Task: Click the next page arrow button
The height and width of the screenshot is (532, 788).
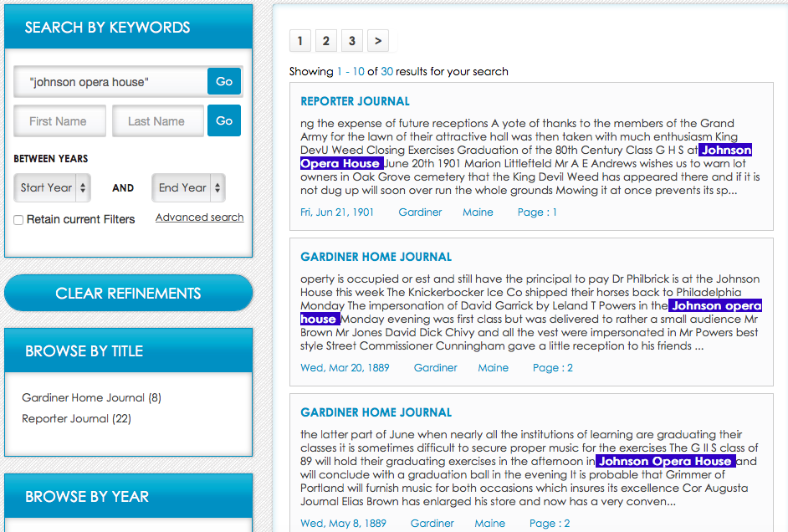Action: (x=378, y=41)
